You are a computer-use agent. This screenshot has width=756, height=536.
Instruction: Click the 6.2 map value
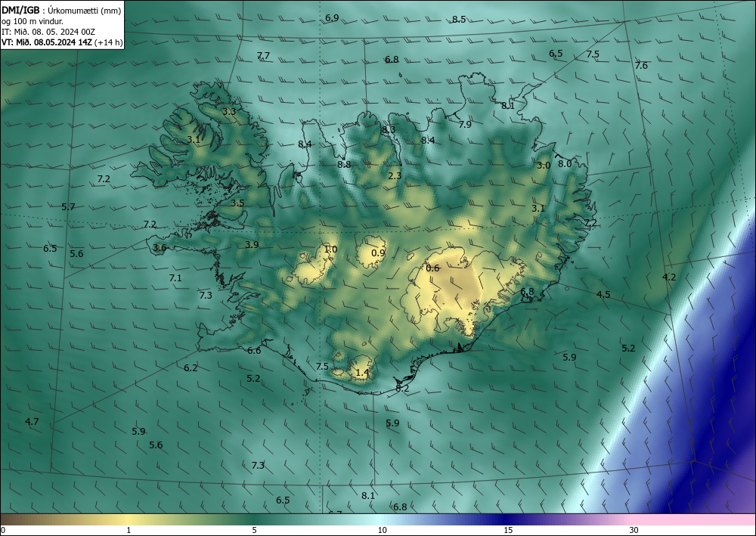(191, 367)
